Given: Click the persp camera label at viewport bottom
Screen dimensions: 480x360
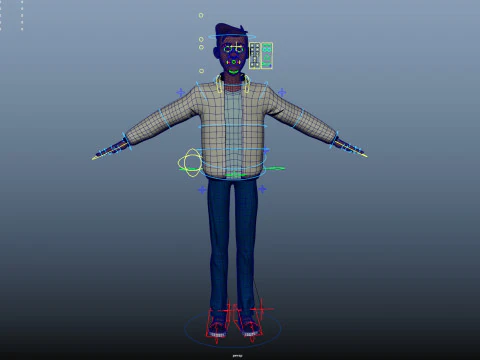Looking at the screenshot, I should point(237,356).
